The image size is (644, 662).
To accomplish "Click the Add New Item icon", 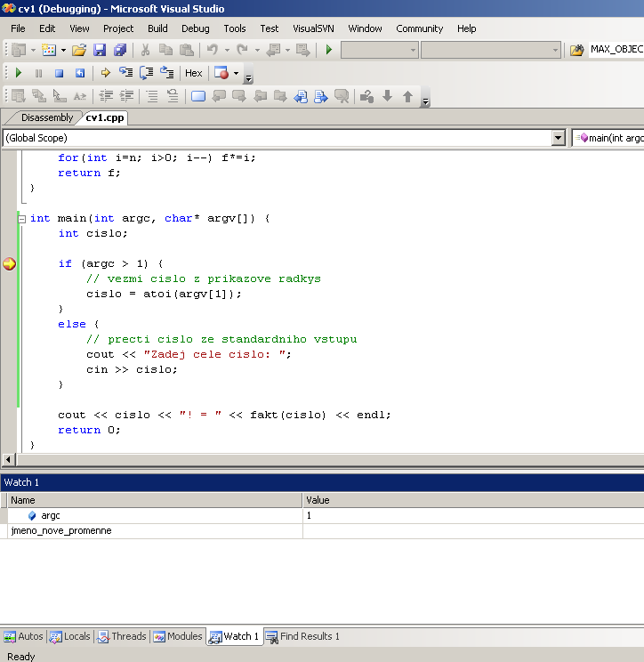I will [x=49, y=50].
